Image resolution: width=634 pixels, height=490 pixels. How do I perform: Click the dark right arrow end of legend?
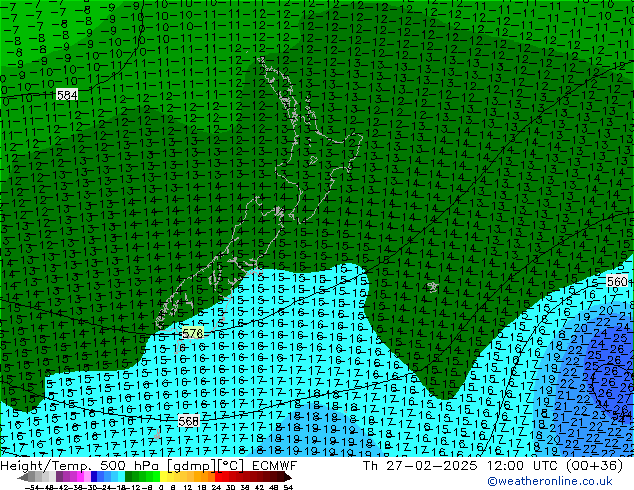(288, 477)
